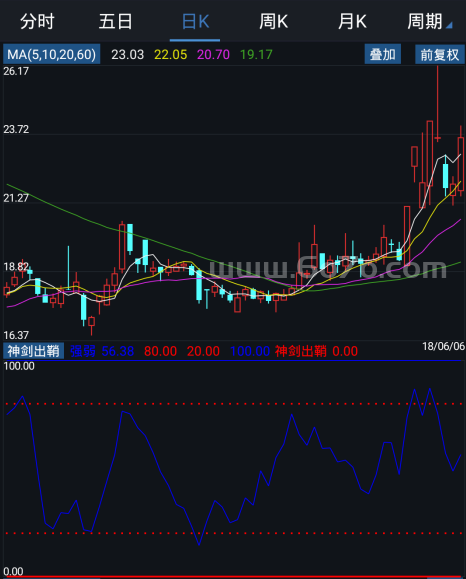The height and width of the screenshot is (579, 466).
Task: Expand the 周期 period dropdown
Action: pos(429,21)
